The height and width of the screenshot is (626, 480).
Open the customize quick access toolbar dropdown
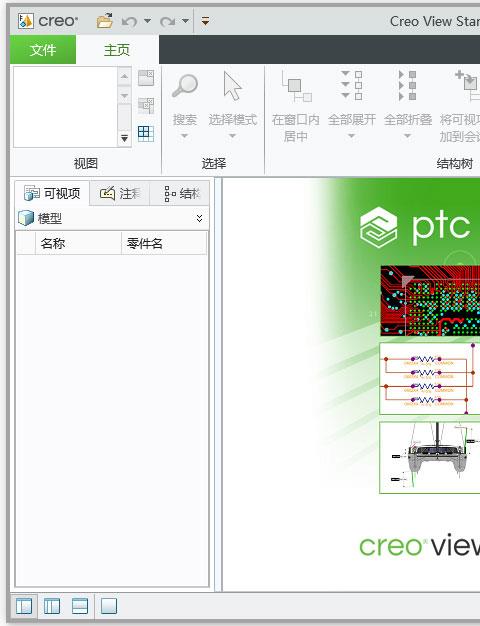click(205, 21)
